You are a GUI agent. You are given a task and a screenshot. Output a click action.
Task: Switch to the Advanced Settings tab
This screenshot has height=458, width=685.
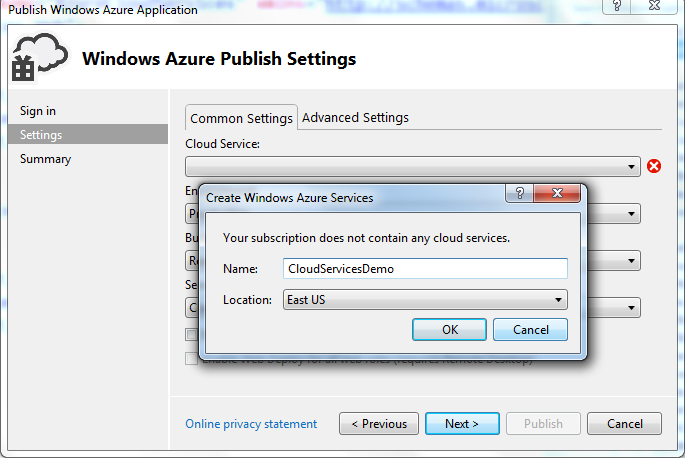[x=355, y=118]
